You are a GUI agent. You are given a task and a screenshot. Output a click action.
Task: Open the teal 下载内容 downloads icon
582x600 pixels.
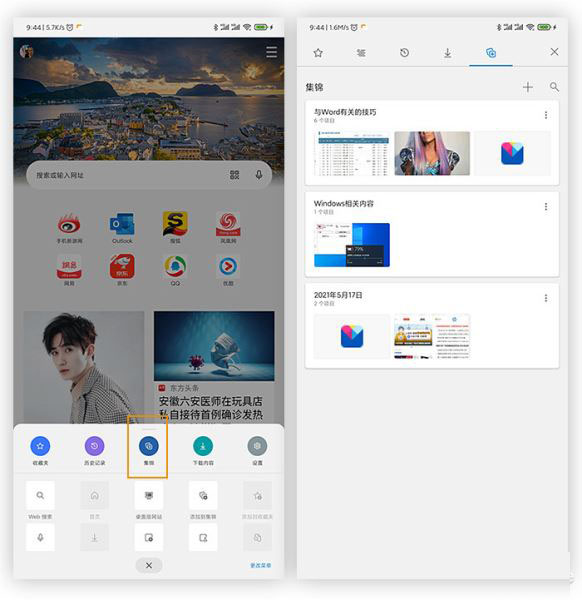pyautogui.click(x=203, y=446)
